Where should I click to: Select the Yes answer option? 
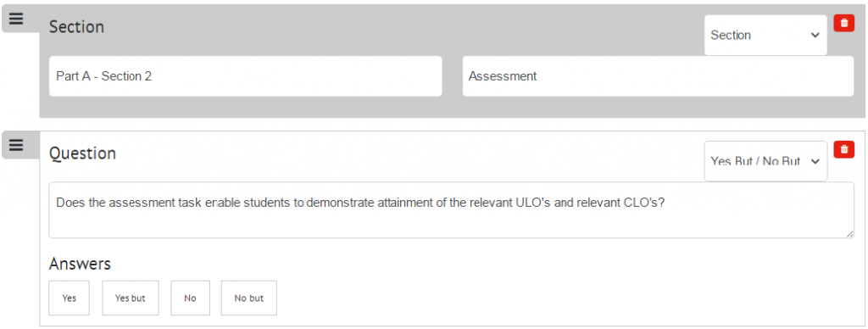click(70, 298)
